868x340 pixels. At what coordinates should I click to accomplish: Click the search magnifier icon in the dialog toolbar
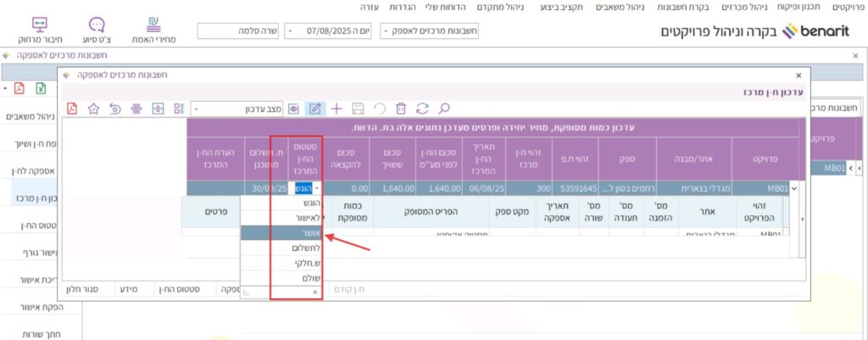[443, 109]
